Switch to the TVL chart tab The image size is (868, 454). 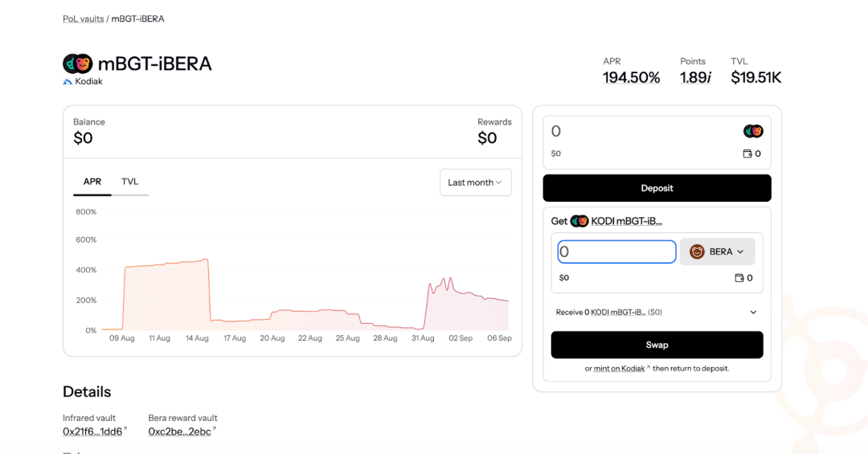click(129, 182)
